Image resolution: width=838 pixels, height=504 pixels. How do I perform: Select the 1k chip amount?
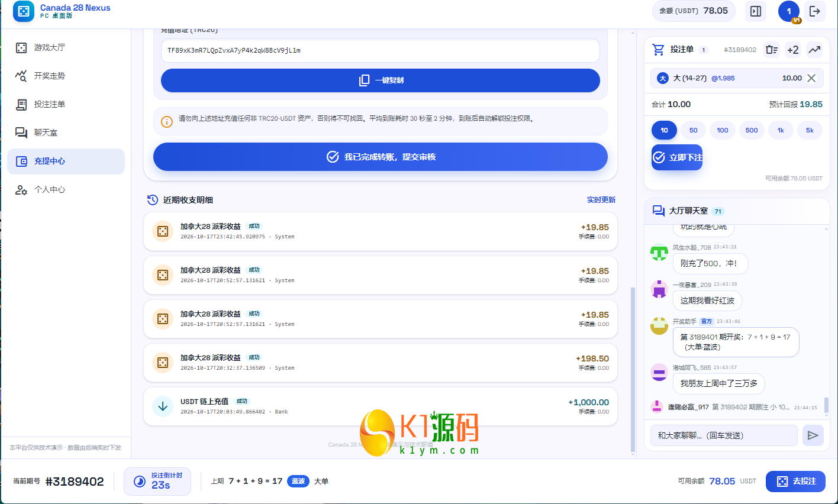781,130
